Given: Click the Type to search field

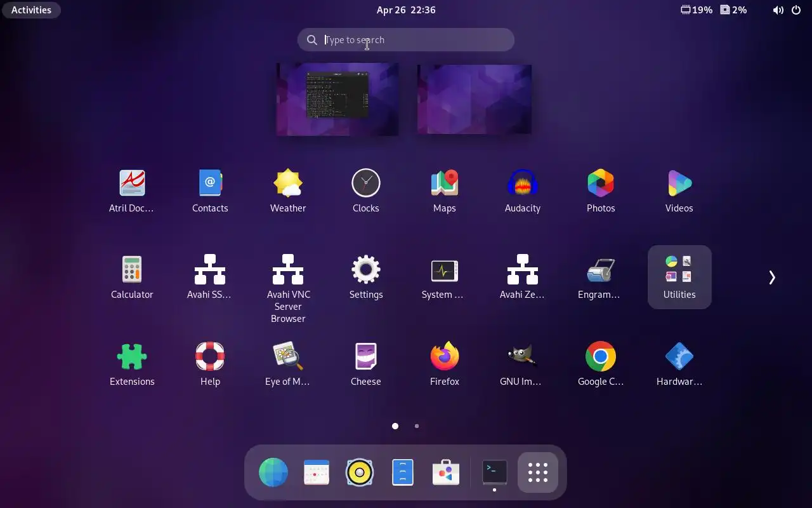Looking at the screenshot, I should click(406, 40).
